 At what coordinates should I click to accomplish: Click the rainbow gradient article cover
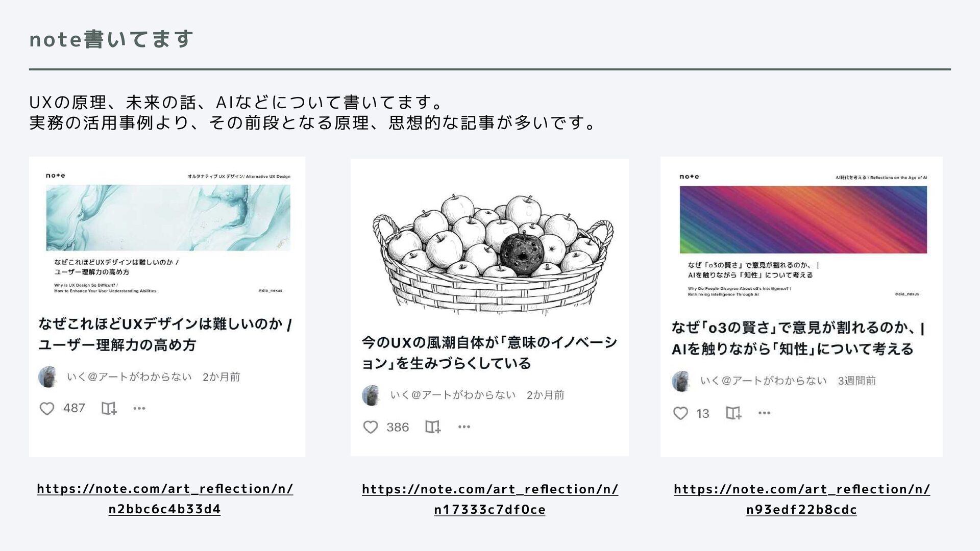point(803,219)
